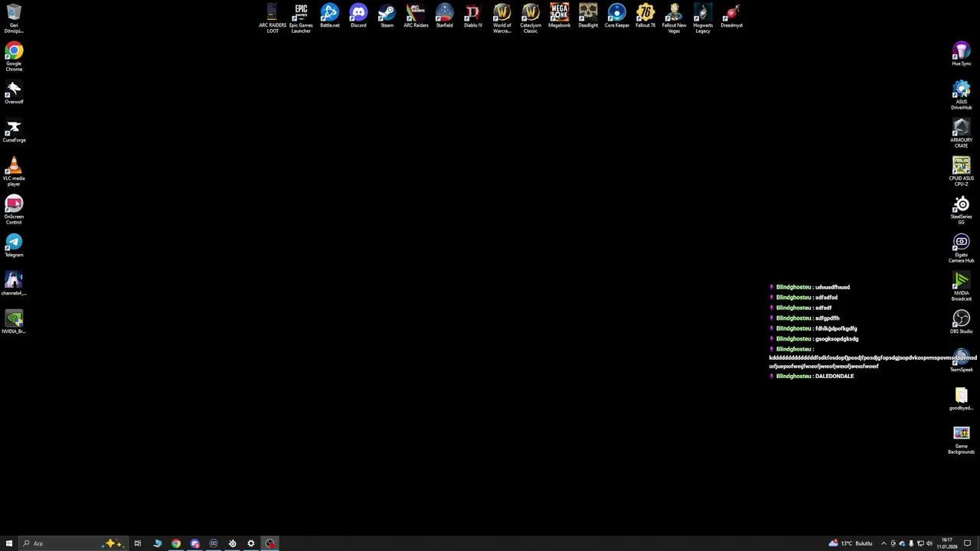Select the Hue Sync desktop shortcut

tap(961, 54)
